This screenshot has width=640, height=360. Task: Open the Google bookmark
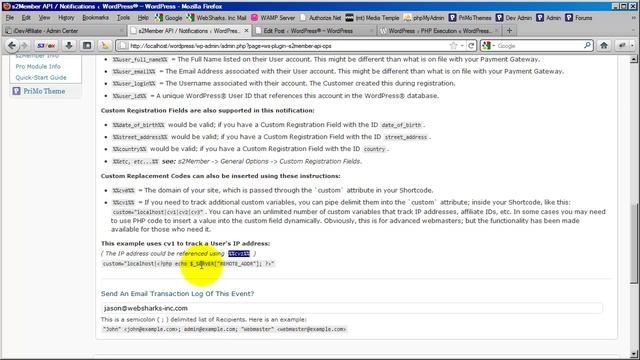point(169,18)
